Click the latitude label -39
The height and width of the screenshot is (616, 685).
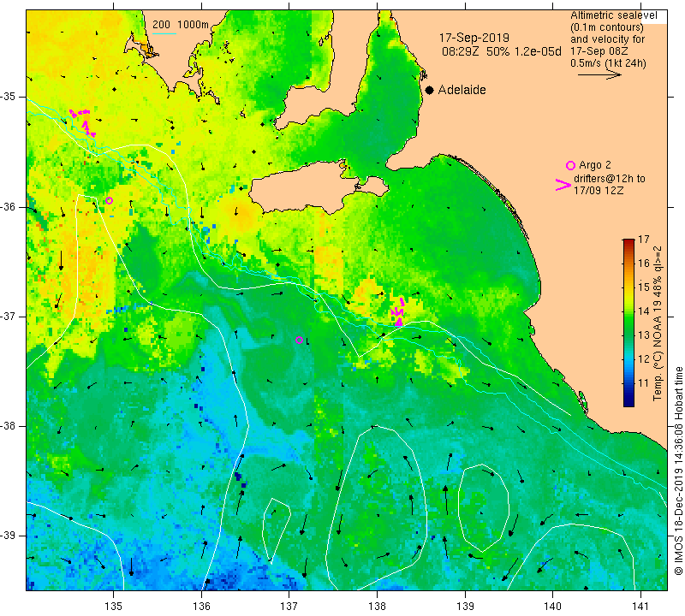[8, 536]
